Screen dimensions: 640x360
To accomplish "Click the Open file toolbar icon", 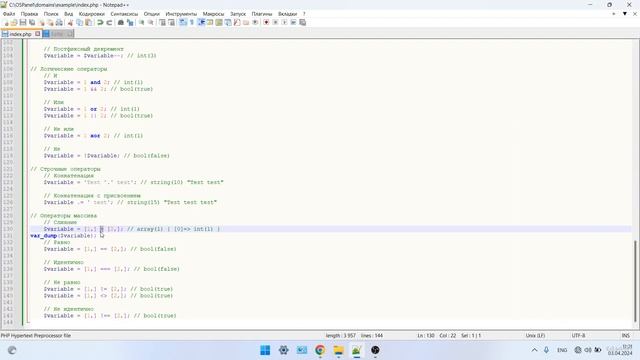I will 14,22.
